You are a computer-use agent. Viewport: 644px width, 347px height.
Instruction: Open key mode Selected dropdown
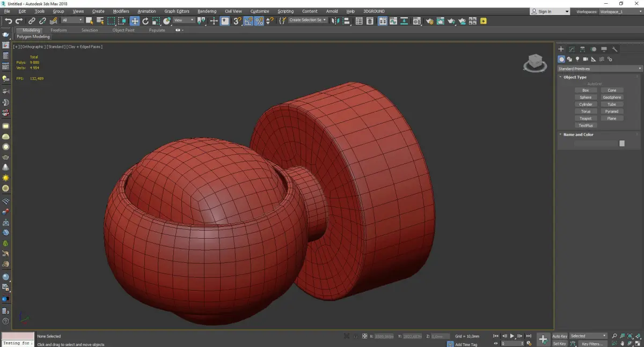click(588, 336)
